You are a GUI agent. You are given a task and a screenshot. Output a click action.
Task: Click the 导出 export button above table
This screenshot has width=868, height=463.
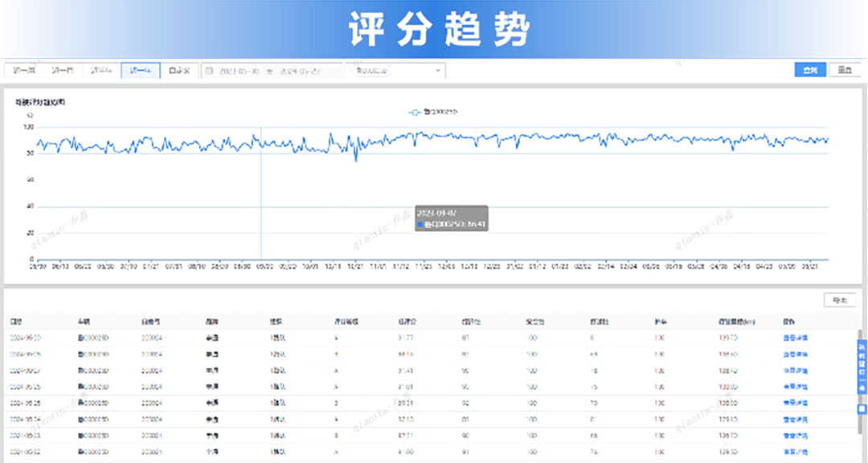(840, 300)
